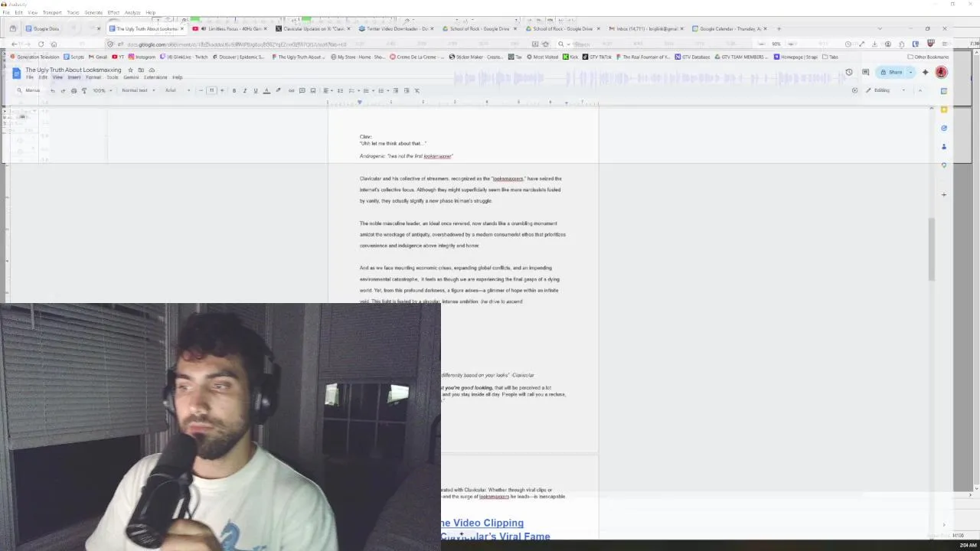Open text alignment dropdown

[328, 90]
